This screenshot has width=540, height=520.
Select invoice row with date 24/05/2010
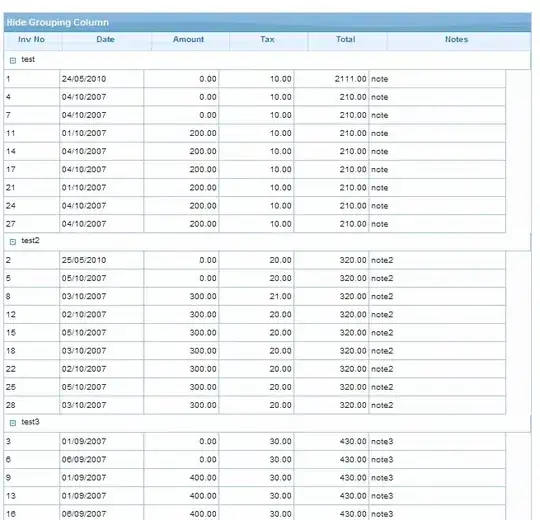[x=255, y=79]
